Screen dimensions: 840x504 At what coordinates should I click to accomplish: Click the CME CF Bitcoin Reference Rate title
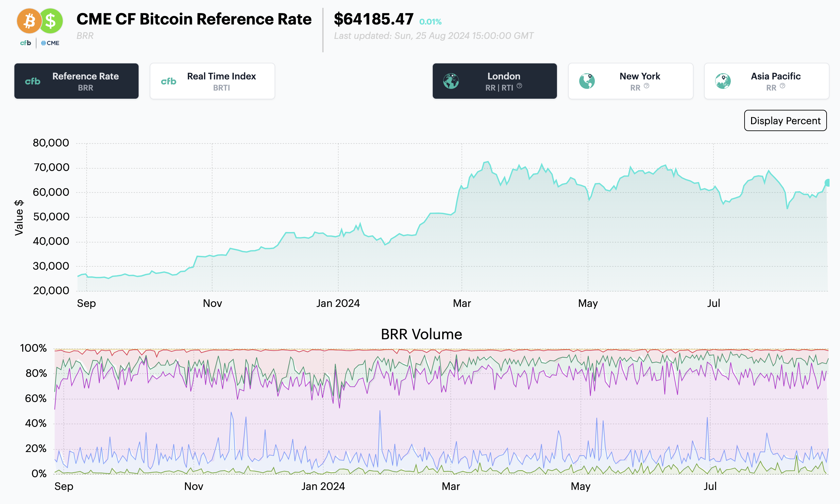click(194, 19)
